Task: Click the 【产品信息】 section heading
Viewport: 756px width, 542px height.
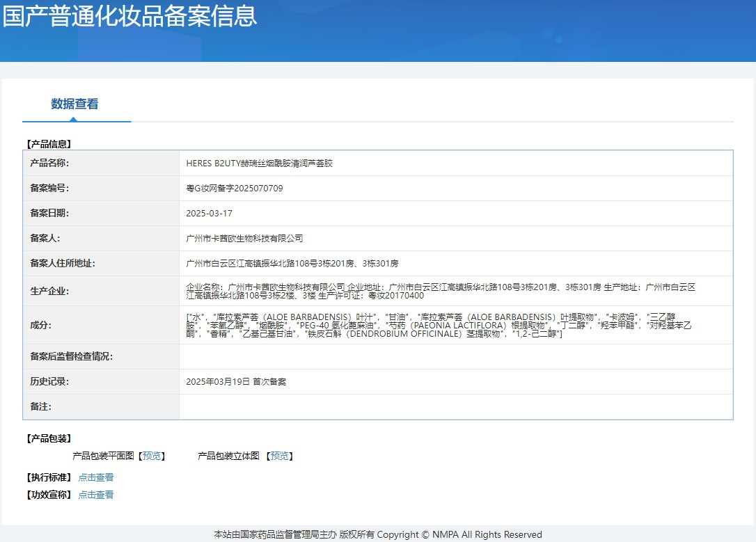Action: [49, 144]
